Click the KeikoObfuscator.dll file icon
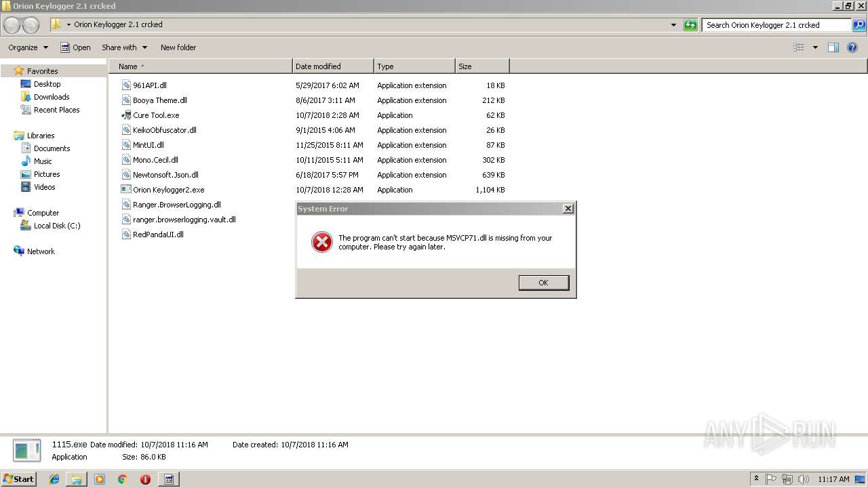 click(126, 130)
